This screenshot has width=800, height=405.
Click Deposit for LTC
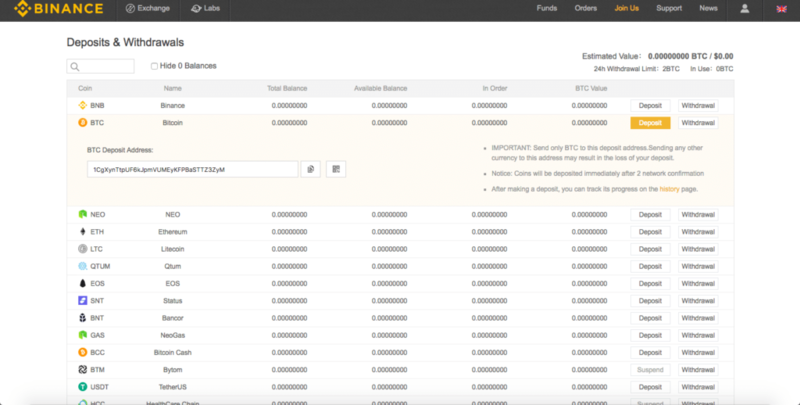[x=651, y=249]
